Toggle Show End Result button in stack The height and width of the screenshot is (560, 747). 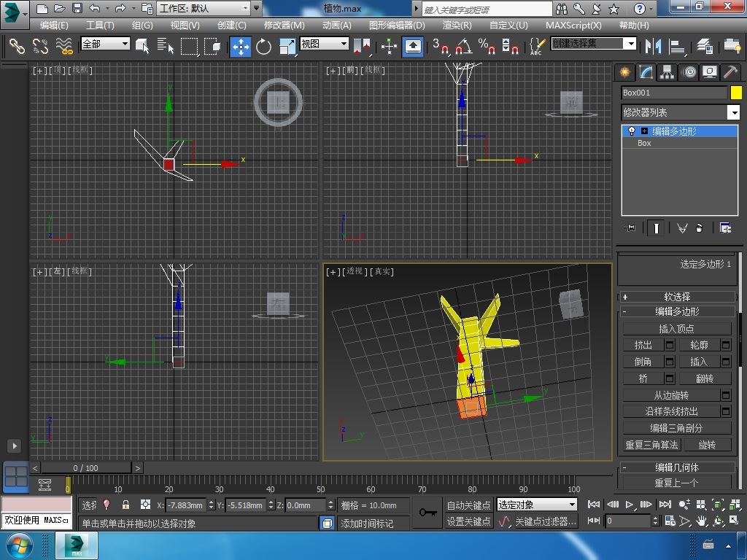pyautogui.click(x=657, y=228)
